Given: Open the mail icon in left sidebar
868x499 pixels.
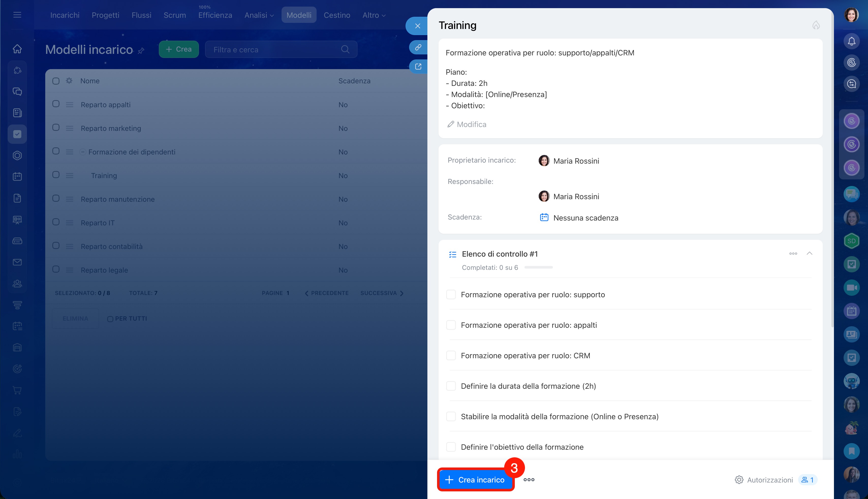Looking at the screenshot, I should 17,262.
